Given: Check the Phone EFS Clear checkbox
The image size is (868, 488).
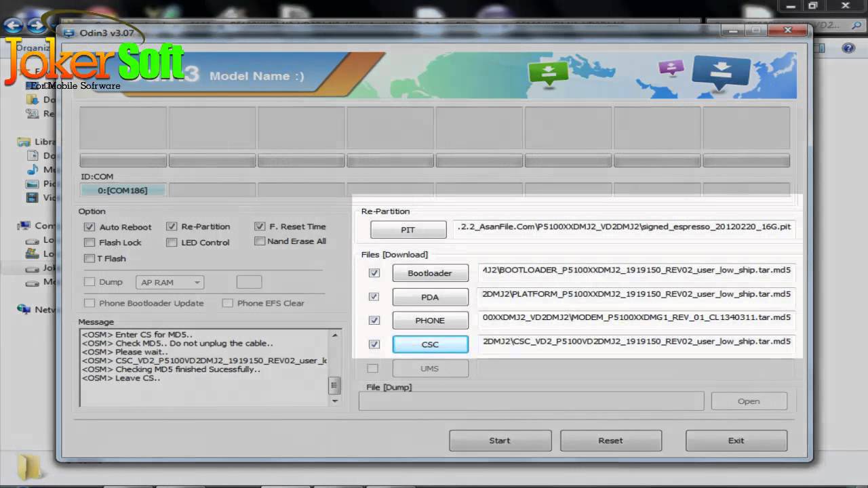Looking at the screenshot, I should click(x=228, y=303).
